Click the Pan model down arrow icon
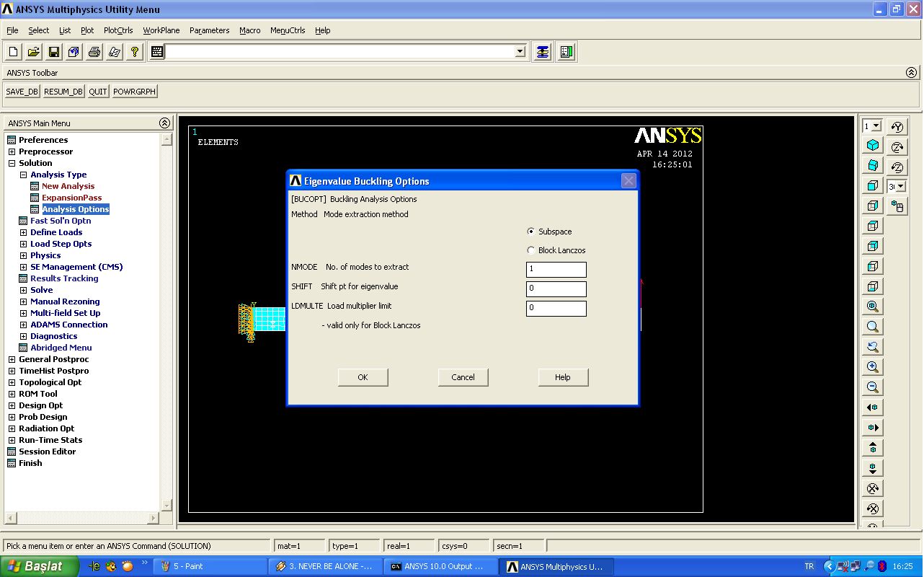 [873, 468]
